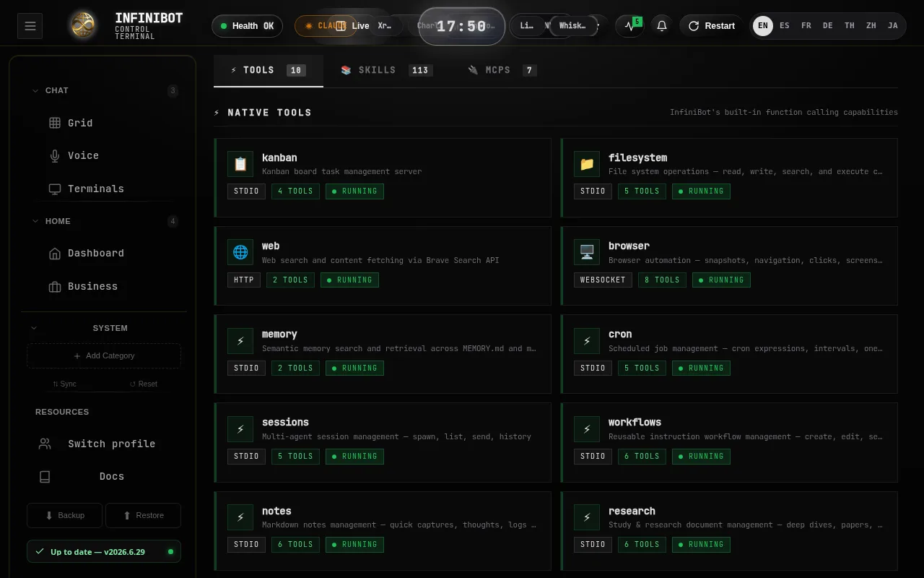Click the kanban clipboard icon

[x=240, y=164]
